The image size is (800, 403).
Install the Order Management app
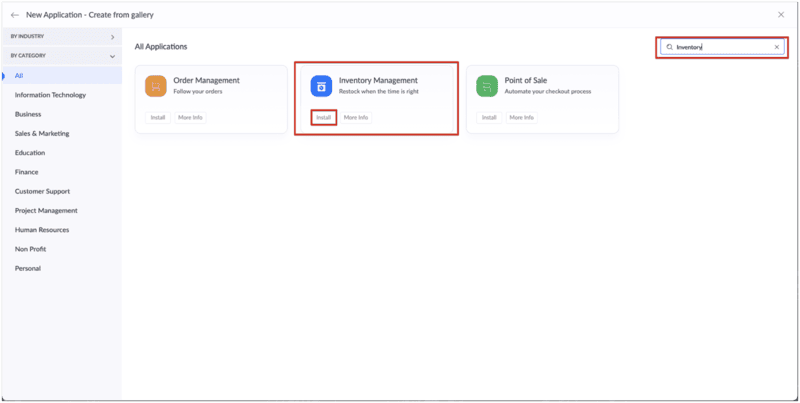tap(158, 117)
